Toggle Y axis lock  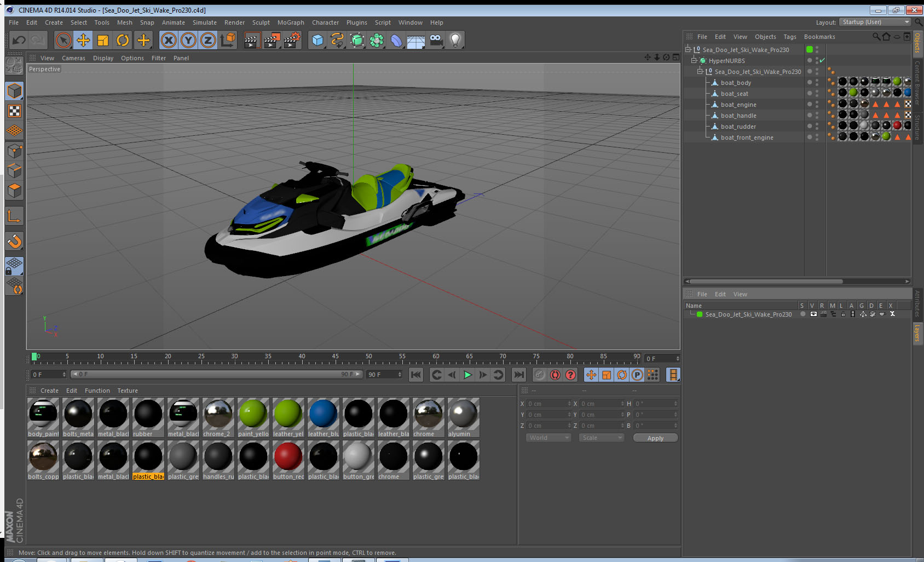pos(188,40)
